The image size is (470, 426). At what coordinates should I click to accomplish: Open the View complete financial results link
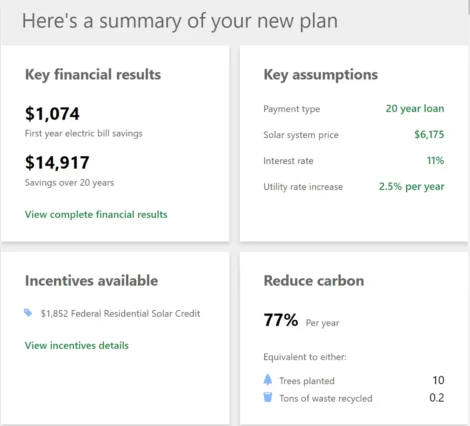tap(96, 214)
